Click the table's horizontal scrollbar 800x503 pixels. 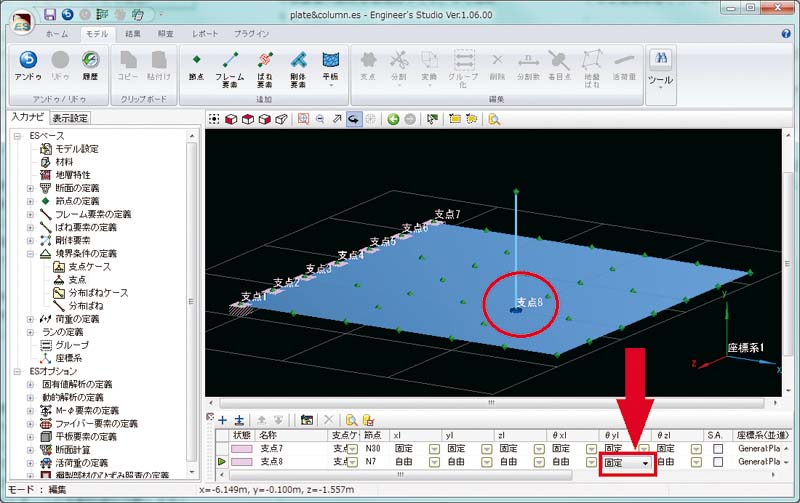[x=401, y=474]
